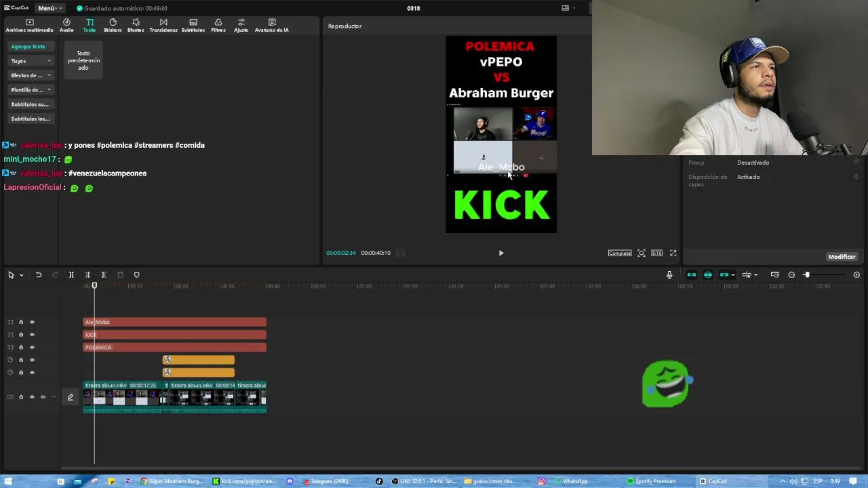The width and height of the screenshot is (868, 488).
Task: Split clip at playhead
Action: point(71,274)
